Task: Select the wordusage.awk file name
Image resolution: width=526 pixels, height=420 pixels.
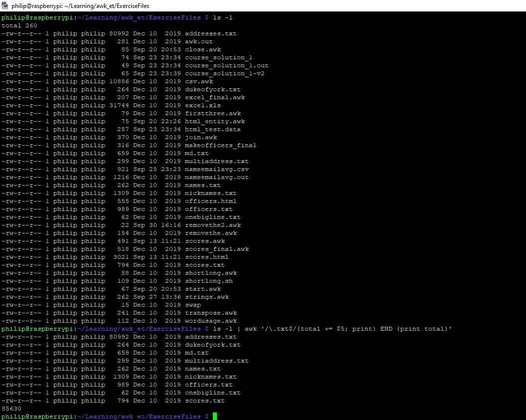Action: [211, 321]
